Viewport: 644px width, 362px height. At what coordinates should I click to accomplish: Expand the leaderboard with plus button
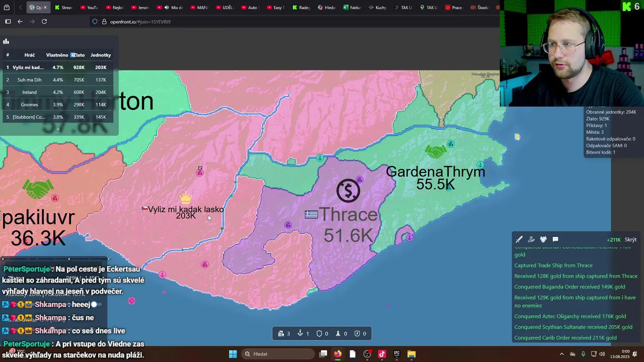tap(58, 129)
